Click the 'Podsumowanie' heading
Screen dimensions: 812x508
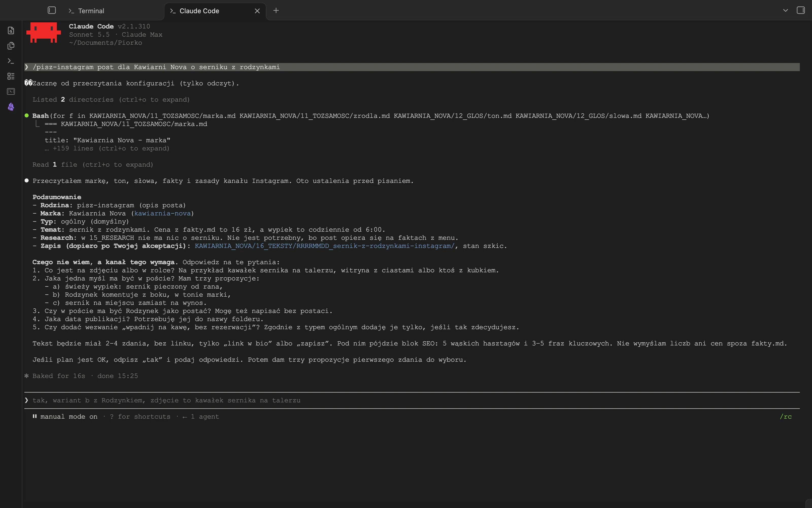(57, 197)
